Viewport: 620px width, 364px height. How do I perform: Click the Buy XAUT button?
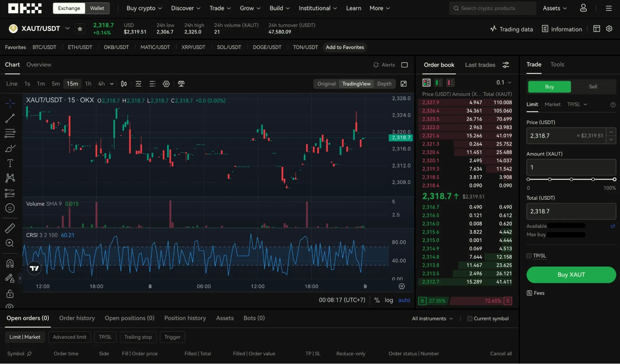[x=571, y=275]
